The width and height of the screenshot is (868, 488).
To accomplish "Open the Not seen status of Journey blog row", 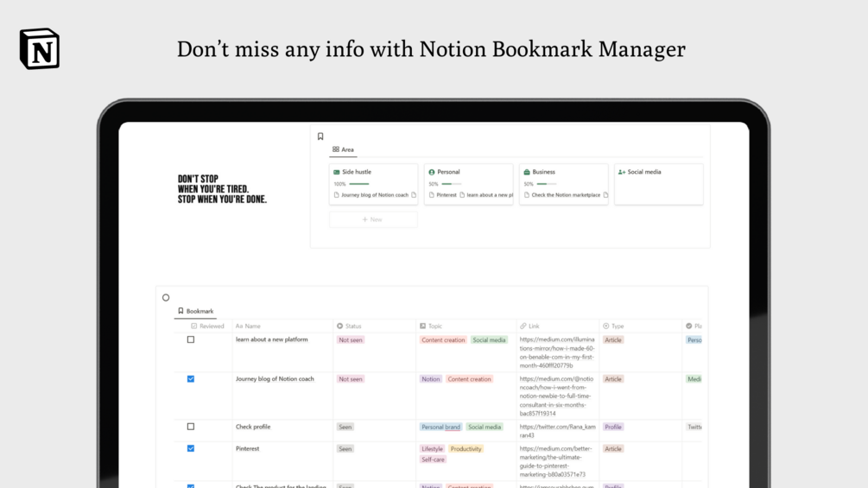I will [351, 379].
